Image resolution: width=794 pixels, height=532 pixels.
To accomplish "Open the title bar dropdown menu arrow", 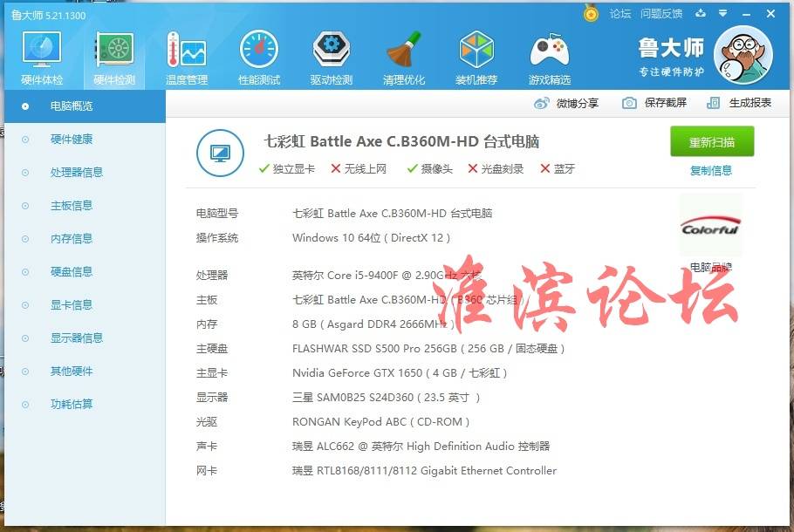I will click(x=722, y=13).
